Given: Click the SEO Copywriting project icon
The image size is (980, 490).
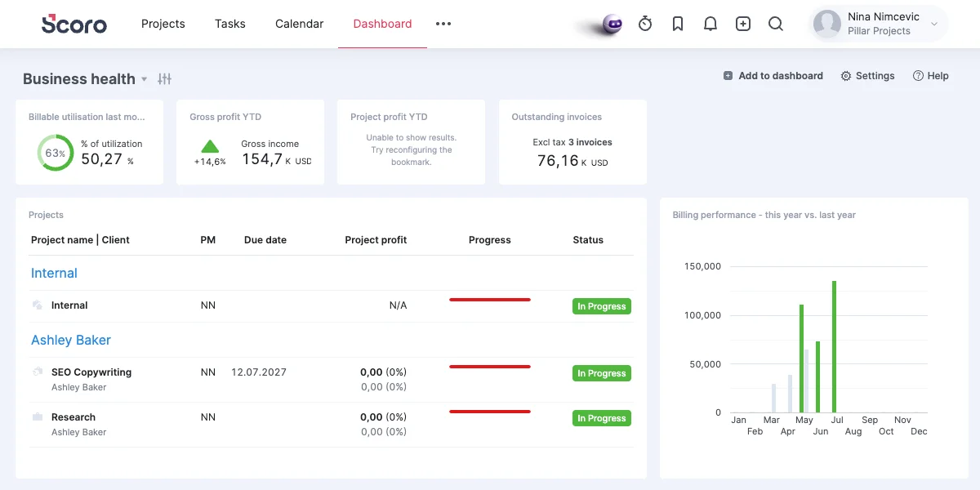Looking at the screenshot, I should [x=38, y=372].
